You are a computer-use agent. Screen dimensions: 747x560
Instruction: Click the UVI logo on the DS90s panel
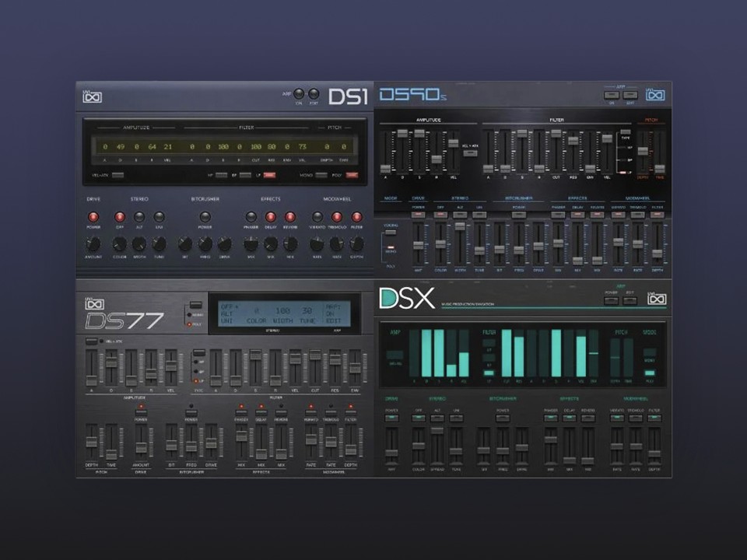point(657,96)
